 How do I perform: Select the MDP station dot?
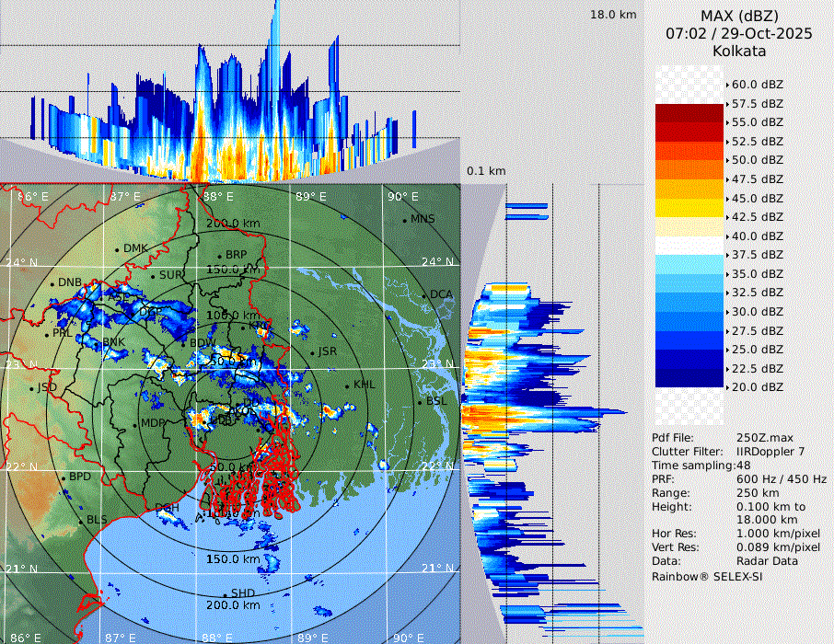pyautogui.click(x=135, y=424)
